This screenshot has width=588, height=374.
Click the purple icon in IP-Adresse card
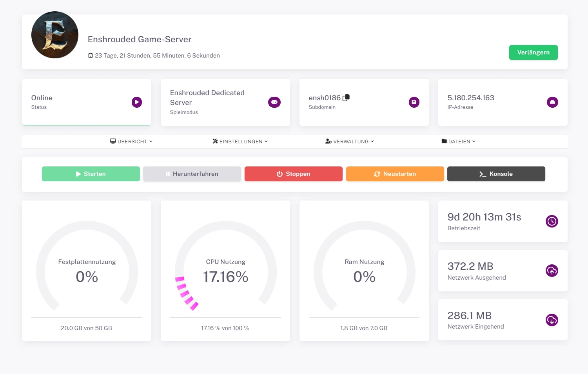pos(552,102)
